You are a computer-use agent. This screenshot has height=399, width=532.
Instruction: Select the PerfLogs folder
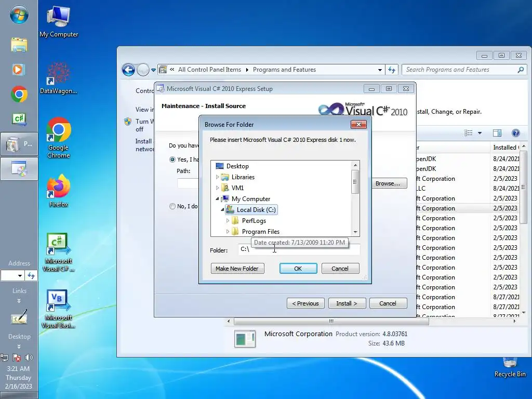click(254, 221)
